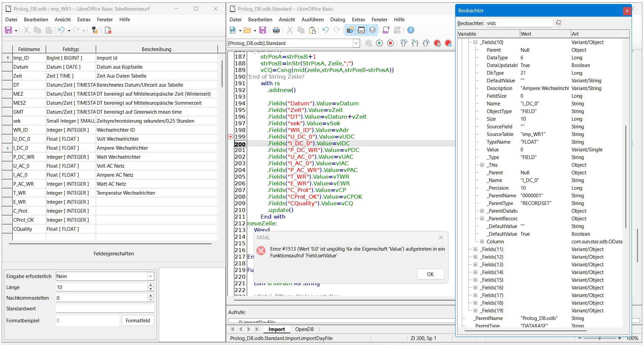Open the Open-file dropdown arrow in Basic IDE
This screenshot has width=644, height=345.
255,31
